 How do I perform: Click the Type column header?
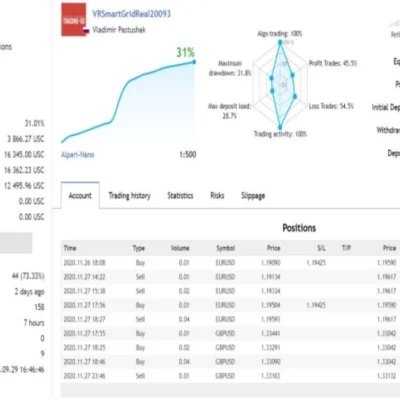click(x=139, y=248)
